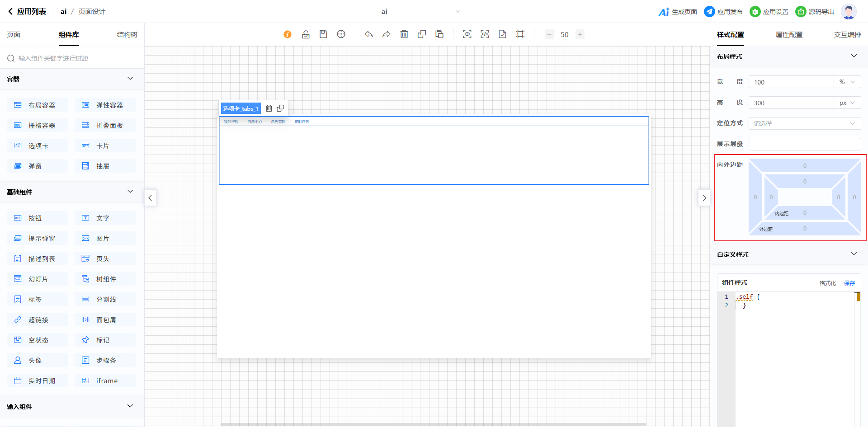Viewport: 868px width, 427px height.
Task: Open the 定位方式 dropdown
Action: 804,123
